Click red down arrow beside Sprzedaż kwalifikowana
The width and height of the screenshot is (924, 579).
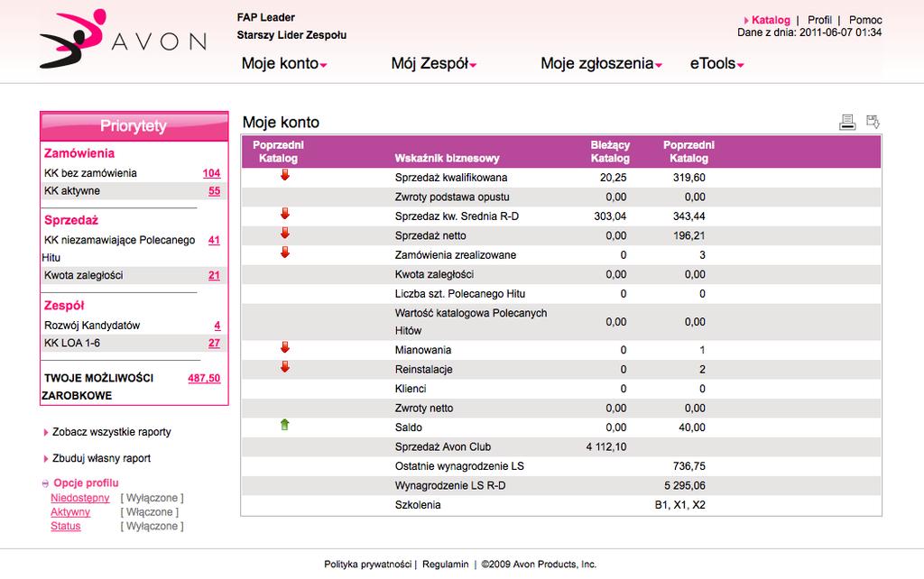point(285,174)
